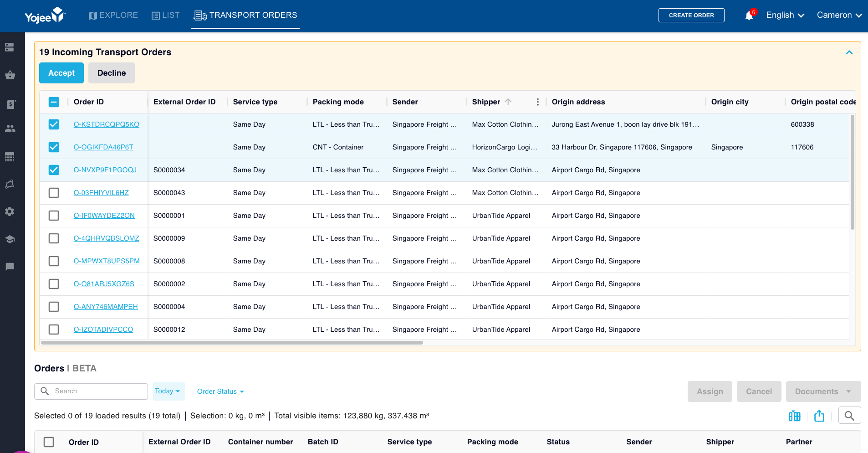Viewport: 868px width, 453px height.
Task: Go to the List tab
Action: (165, 15)
